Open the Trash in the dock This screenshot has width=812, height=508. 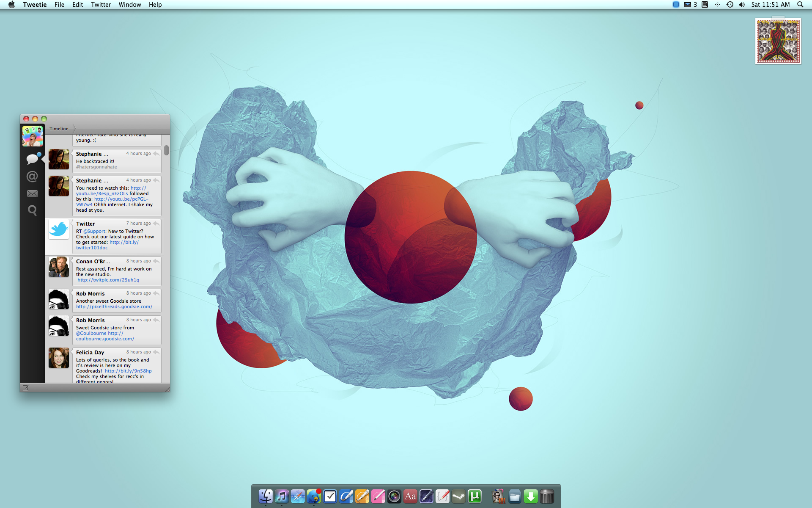point(547,496)
